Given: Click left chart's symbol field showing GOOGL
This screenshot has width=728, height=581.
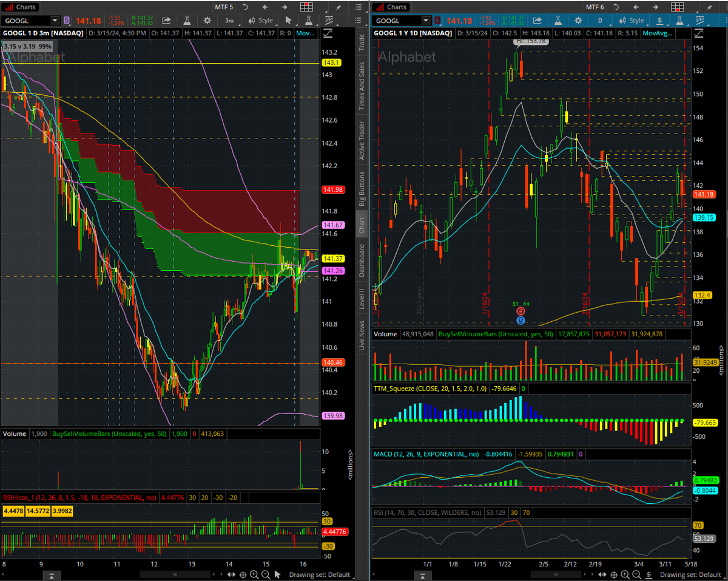Looking at the screenshot, I should pos(26,21).
